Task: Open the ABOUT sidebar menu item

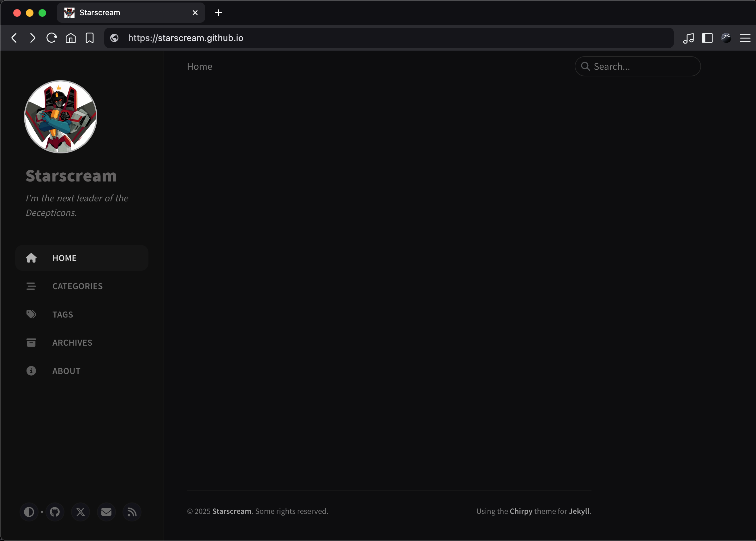Action: [x=82, y=371]
